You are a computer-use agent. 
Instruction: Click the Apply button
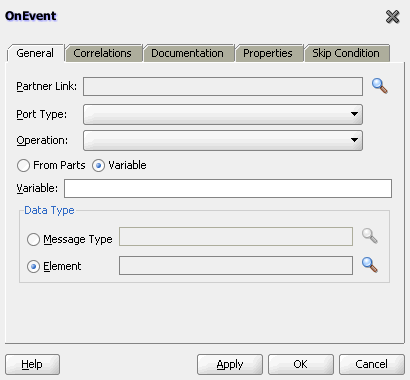coord(230,364)
